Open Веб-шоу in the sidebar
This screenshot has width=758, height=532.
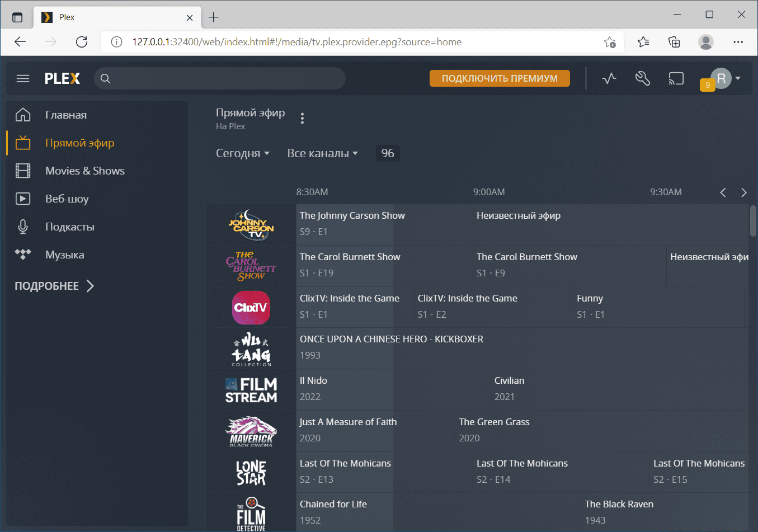coord(67,199)
